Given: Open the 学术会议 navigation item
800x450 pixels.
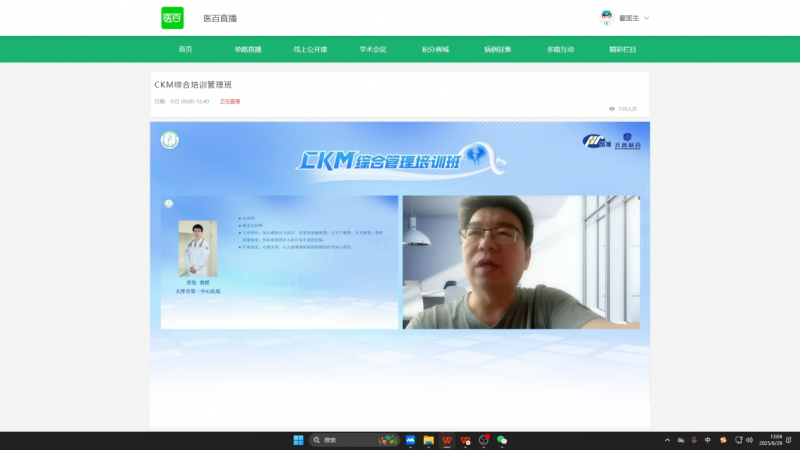Looking at the screenshot, I should point(372,49).
